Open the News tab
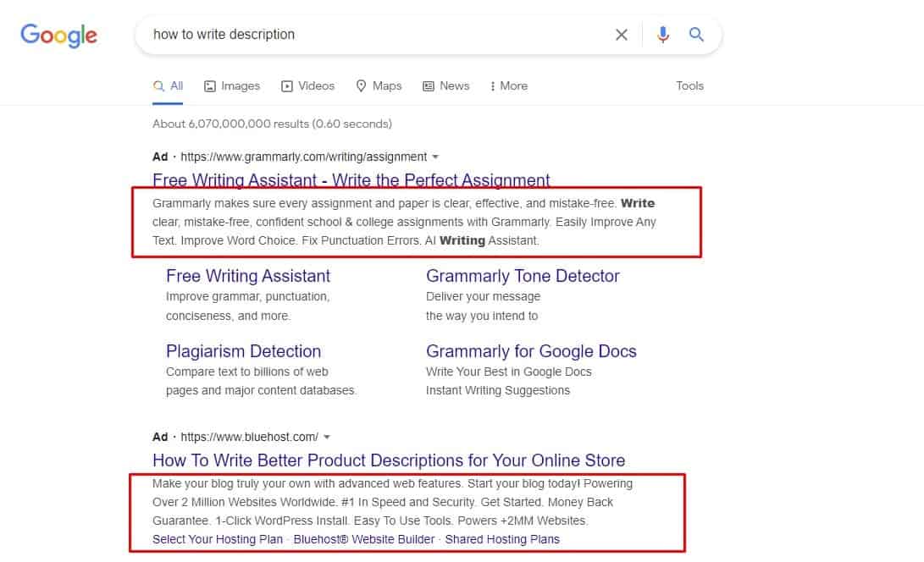 (x=446, y=86)
